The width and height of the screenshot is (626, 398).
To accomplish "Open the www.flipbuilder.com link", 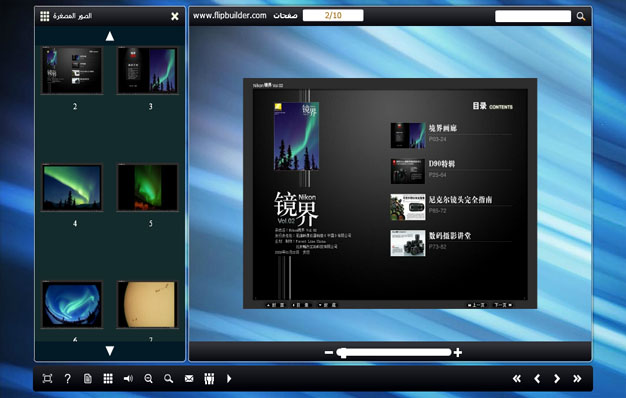I will click(x=230, y=16).
